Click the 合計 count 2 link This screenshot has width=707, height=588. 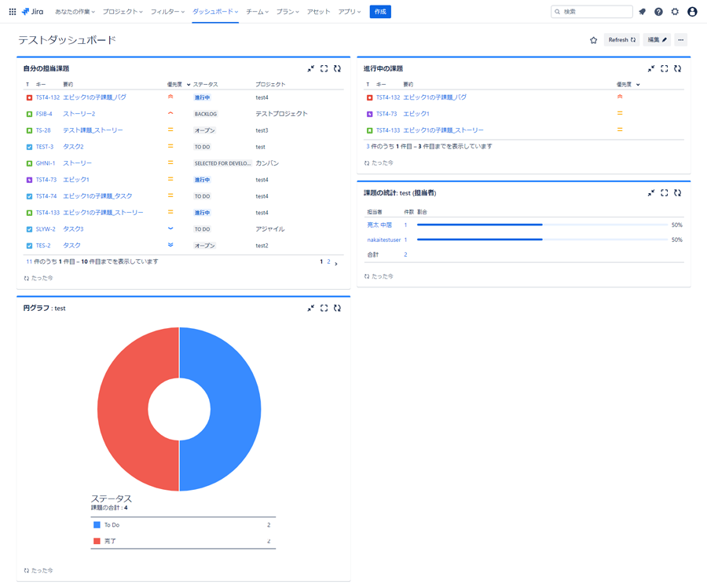(405, 254)
